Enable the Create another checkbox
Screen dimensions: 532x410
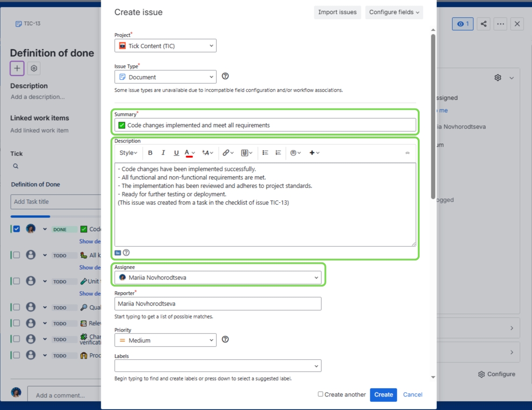coord(320,395)
